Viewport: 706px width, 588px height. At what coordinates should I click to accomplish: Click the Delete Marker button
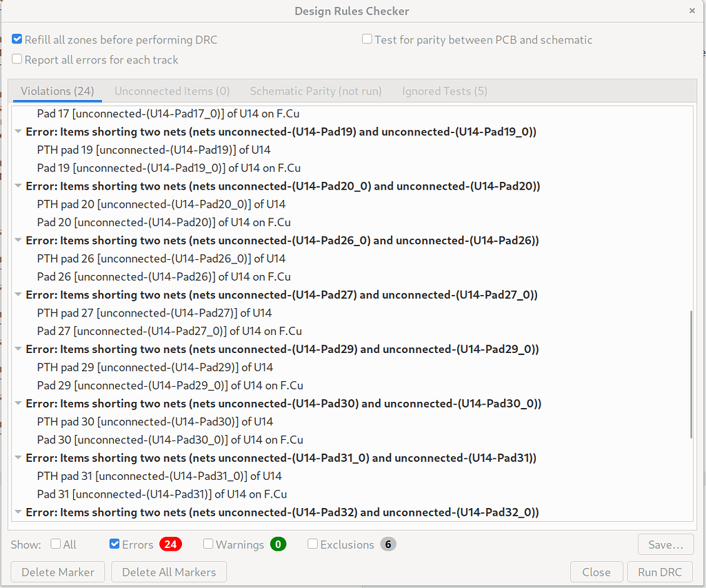click(x=57, y=572)
